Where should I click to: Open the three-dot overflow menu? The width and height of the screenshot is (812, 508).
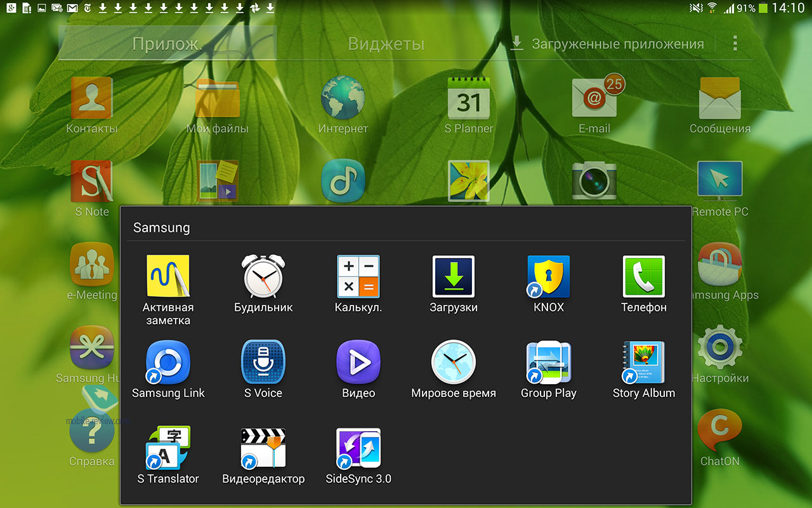tap(735, 43)
